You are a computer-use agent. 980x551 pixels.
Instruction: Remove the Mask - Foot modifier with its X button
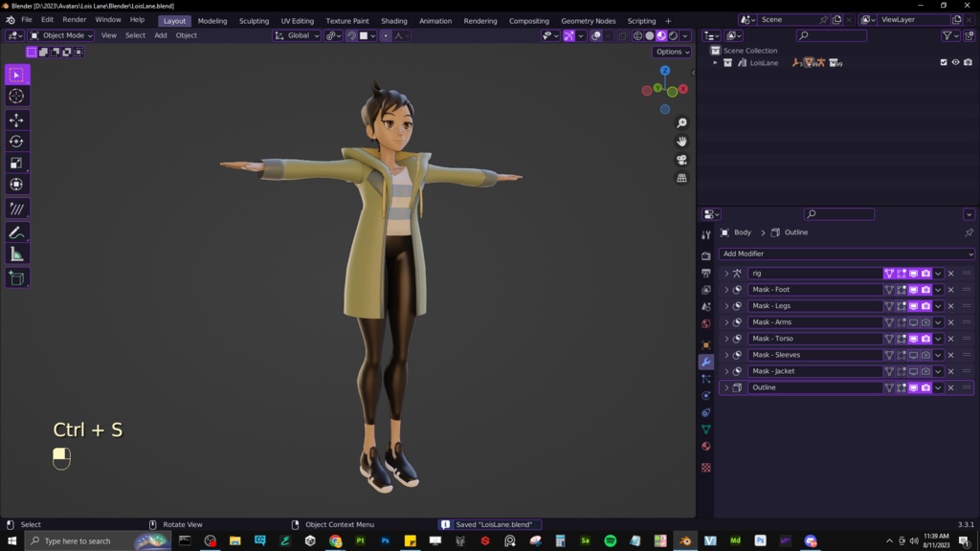[950, 289]
